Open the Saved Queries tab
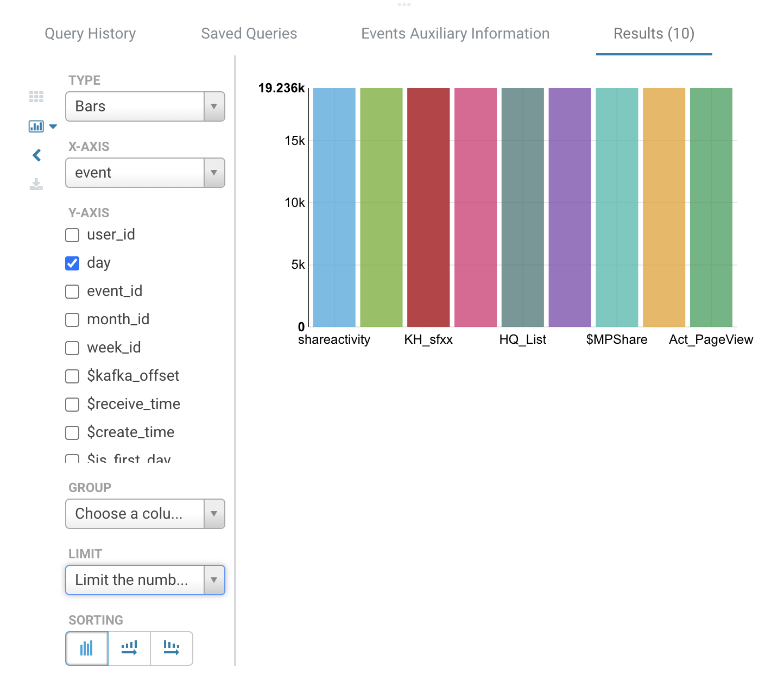Viewport: 784px width, 693px height. pyautogui.click(x=249, y=34)
